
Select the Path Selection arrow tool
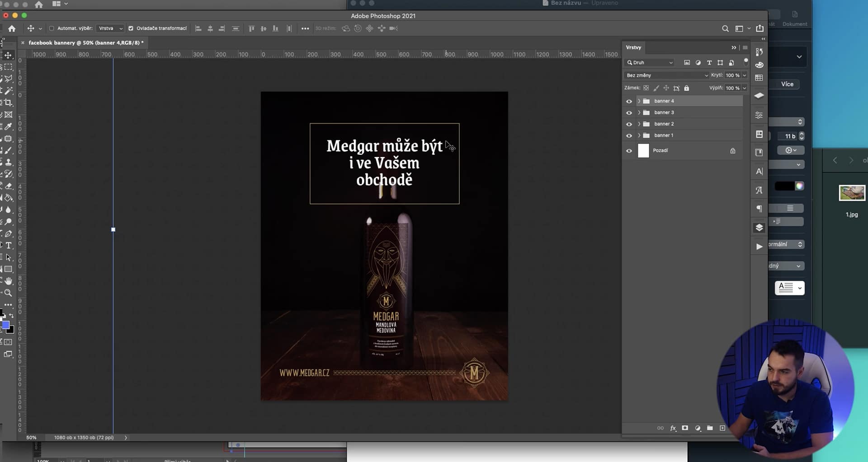pos(8,257)
